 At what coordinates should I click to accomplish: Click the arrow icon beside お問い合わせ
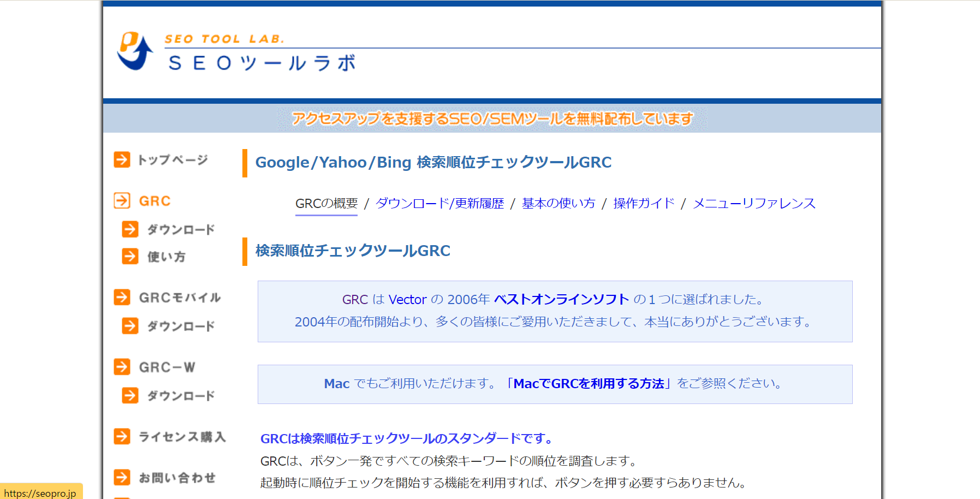point(122,477)
